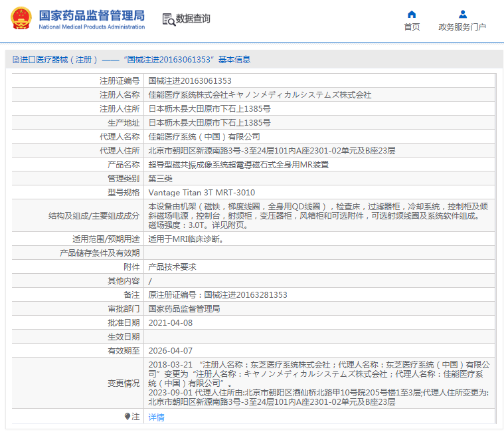Screen dimensions: 504x432
Task: Click the 2018-03-21 change record text
Action: click(x=319, y=374)
